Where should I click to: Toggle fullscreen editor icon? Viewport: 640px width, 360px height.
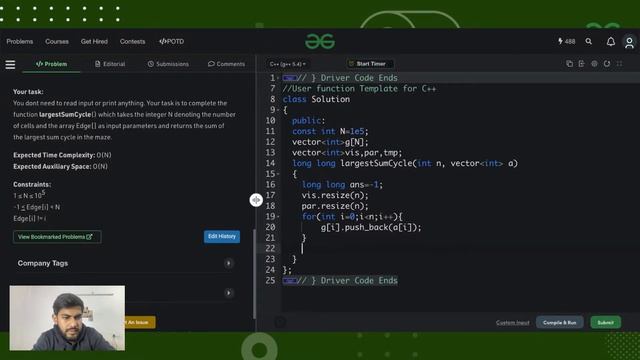[x=620, y=64]
